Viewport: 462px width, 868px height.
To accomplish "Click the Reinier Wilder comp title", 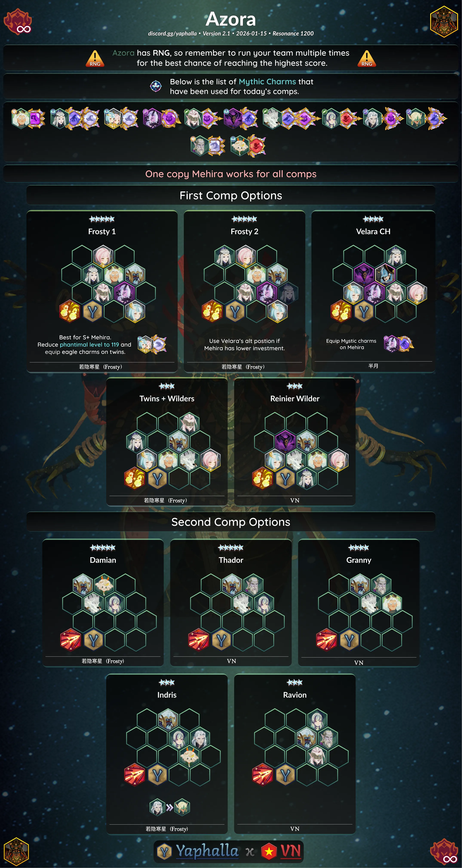I will (x=295, y=399).
